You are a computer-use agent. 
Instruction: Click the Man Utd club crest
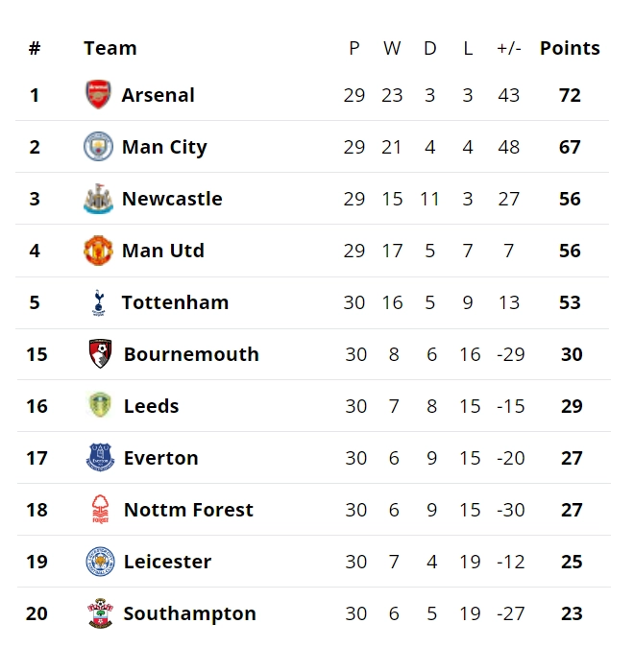coord(98,251)
